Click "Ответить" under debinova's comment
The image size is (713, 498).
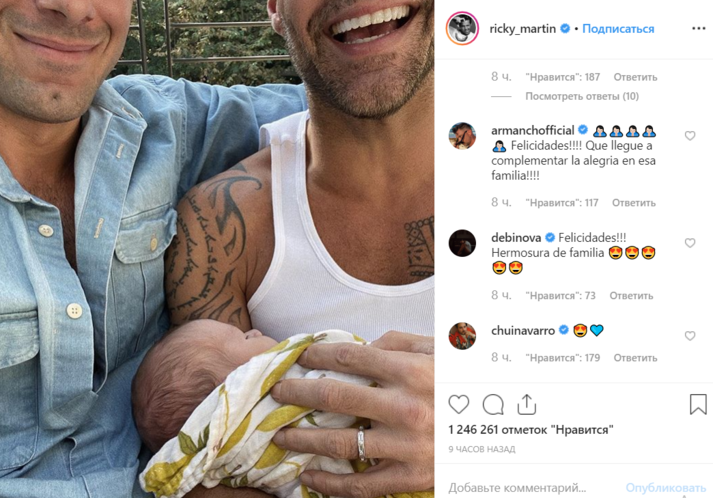(x=631, y=295)
